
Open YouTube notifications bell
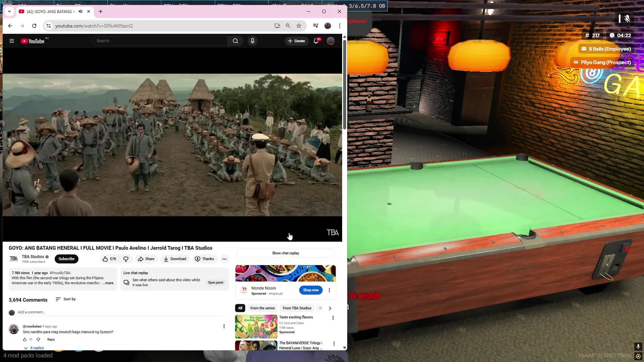pos(316,41)
